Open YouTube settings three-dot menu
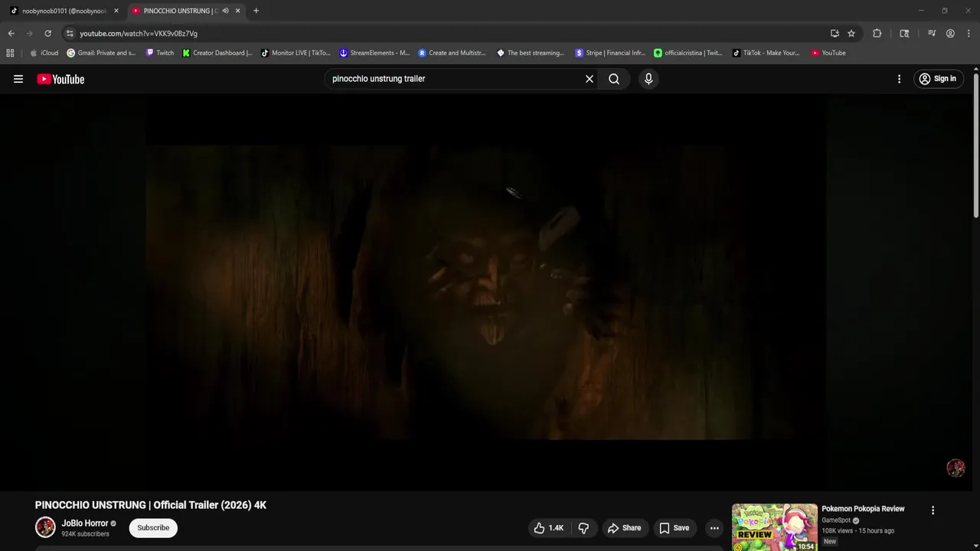This screenshot has width=980, height=551. point(899,79)
